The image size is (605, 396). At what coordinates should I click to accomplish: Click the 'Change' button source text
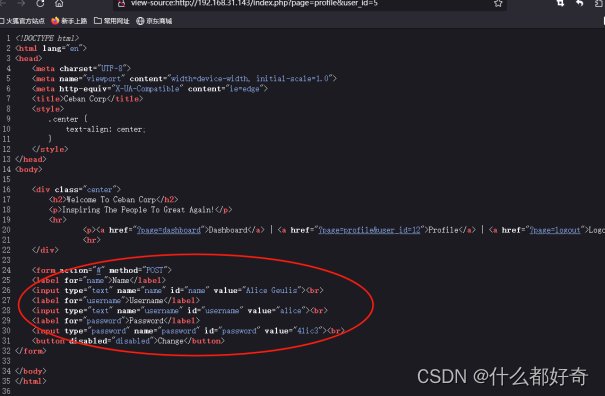pos(171,341)
